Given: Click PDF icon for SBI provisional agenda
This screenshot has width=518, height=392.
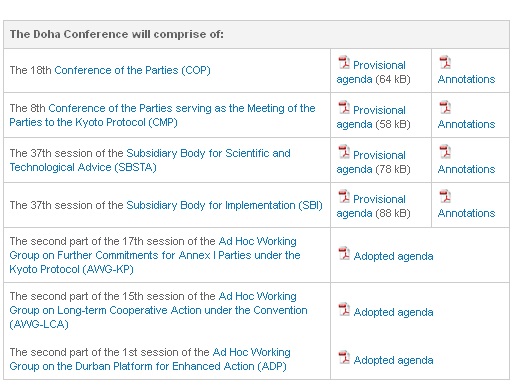Looking at the screenshot, I should pos(344,196).
